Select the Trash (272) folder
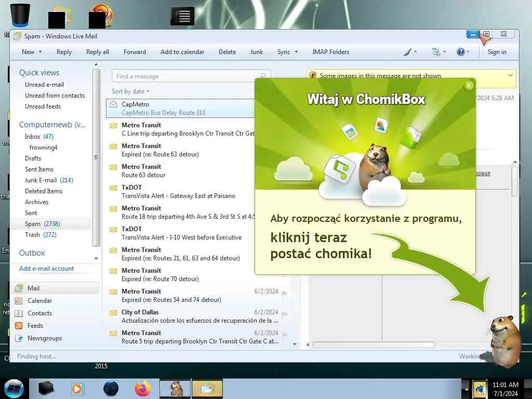 tap(41, 235)
